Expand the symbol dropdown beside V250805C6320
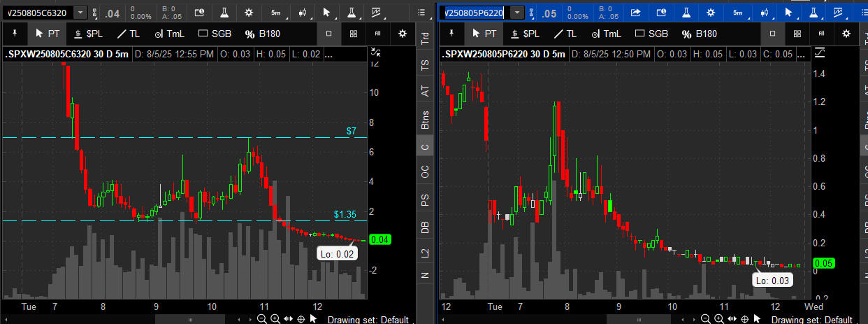868x324 pixels. [80, 13]
